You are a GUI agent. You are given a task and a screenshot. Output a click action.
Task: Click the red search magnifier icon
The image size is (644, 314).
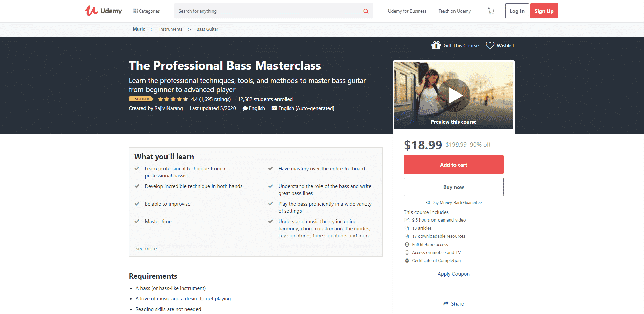click(x=366, y=11)
